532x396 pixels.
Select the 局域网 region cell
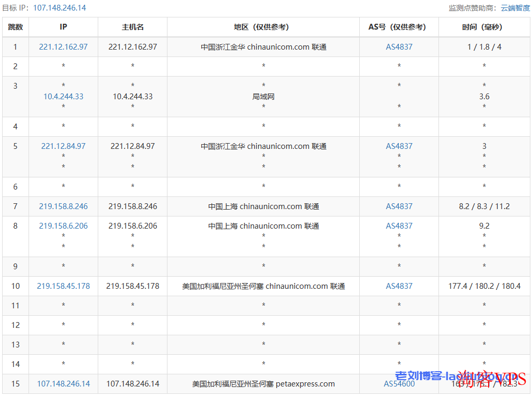tap(263, 96)
